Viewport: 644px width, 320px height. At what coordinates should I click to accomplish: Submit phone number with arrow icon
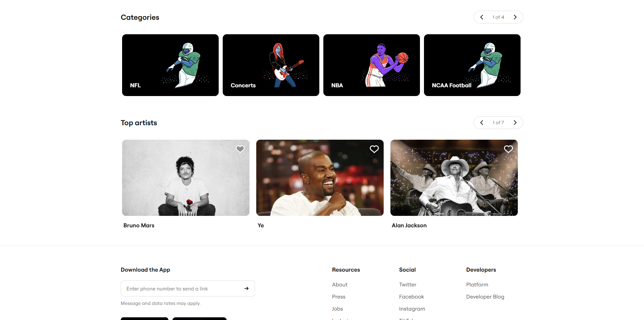point(247,288)
